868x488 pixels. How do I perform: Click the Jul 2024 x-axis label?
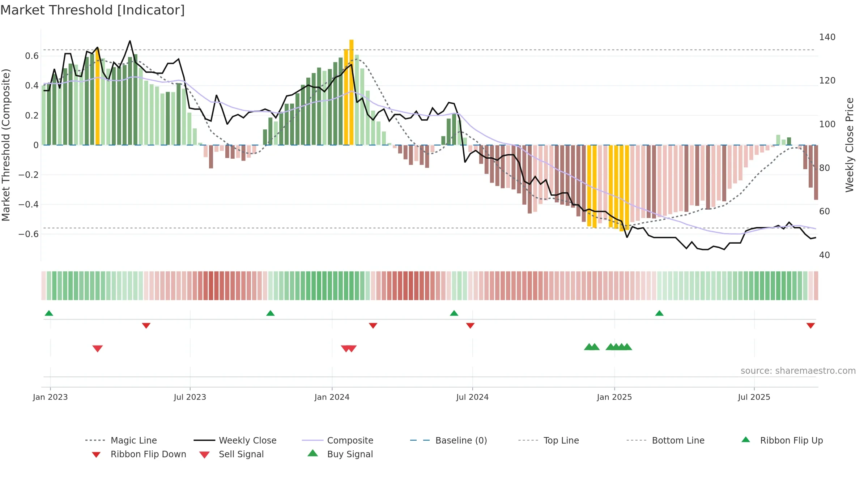[472, 397]
